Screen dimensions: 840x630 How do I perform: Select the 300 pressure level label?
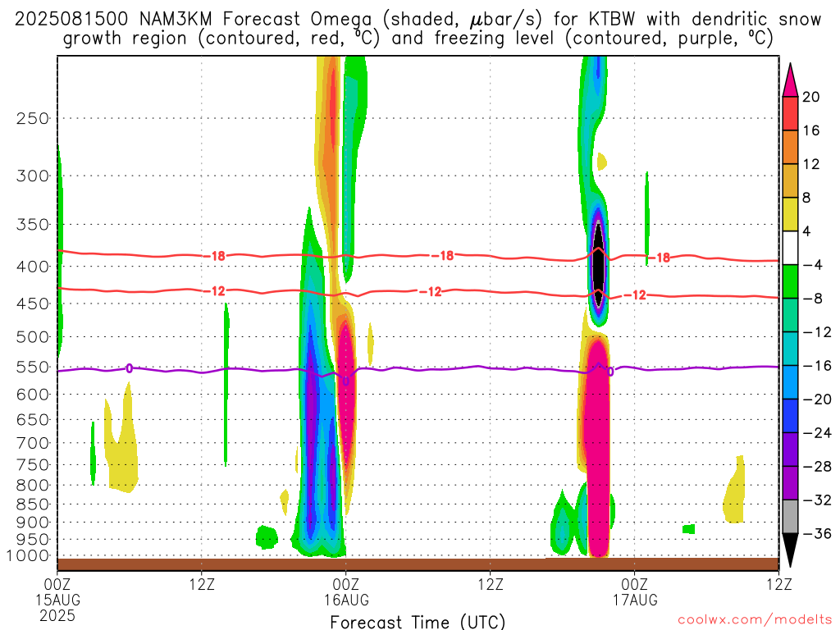coord(33,176)
